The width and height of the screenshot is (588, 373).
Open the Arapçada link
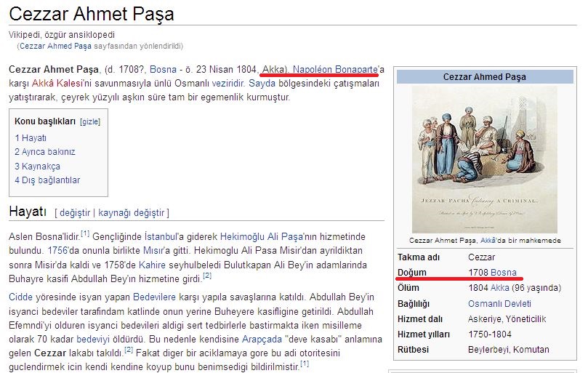(x=262, y=340)
